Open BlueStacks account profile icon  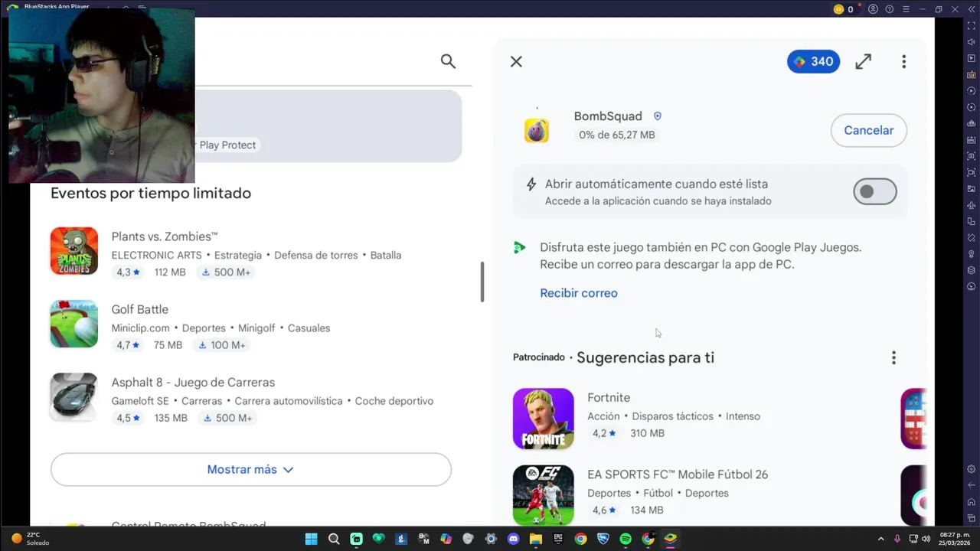coord(873,9)
